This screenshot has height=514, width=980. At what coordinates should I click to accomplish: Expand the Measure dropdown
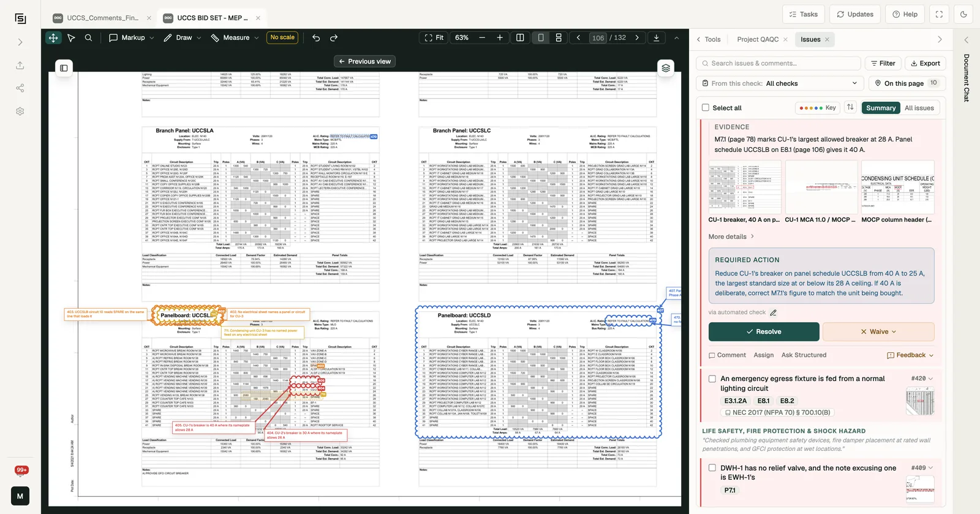coord(235,37)
